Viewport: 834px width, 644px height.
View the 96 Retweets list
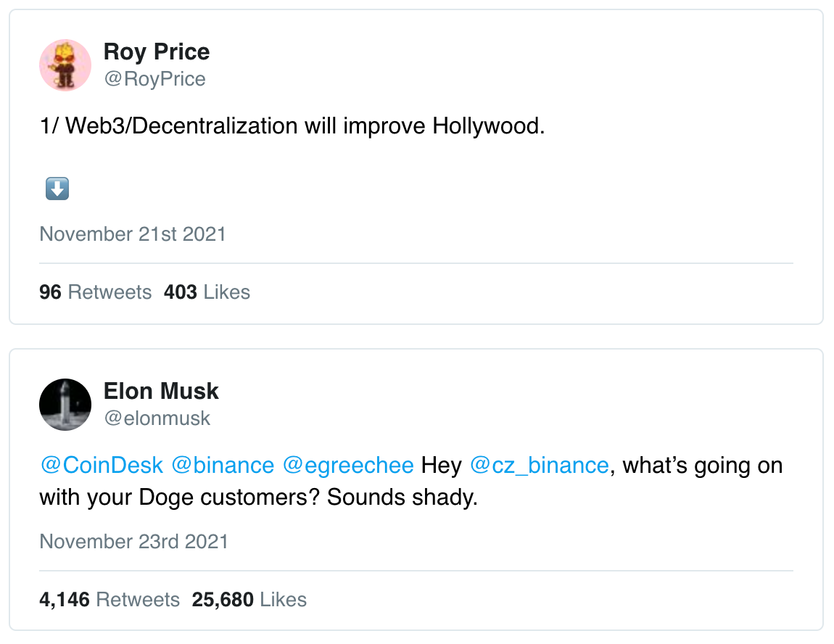[x=96, y=292]
